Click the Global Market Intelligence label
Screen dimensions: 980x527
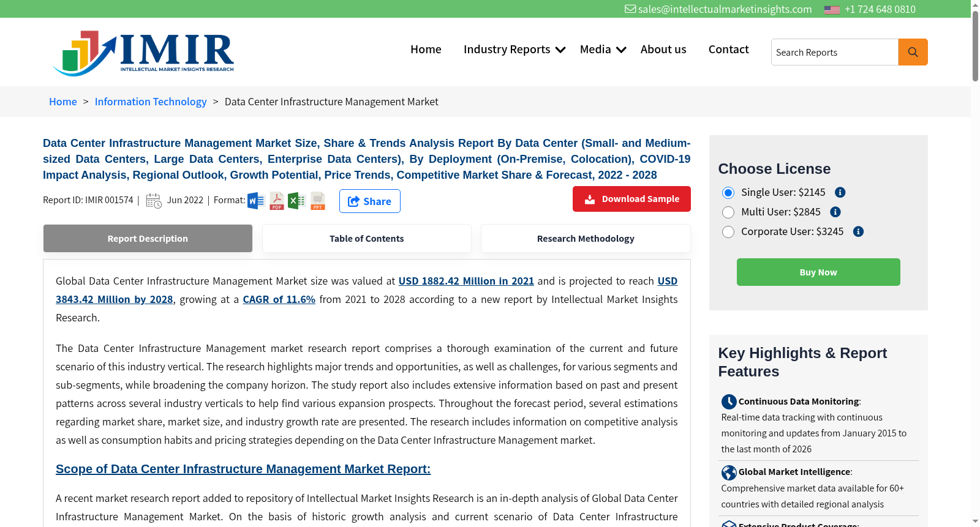(794, 472)
